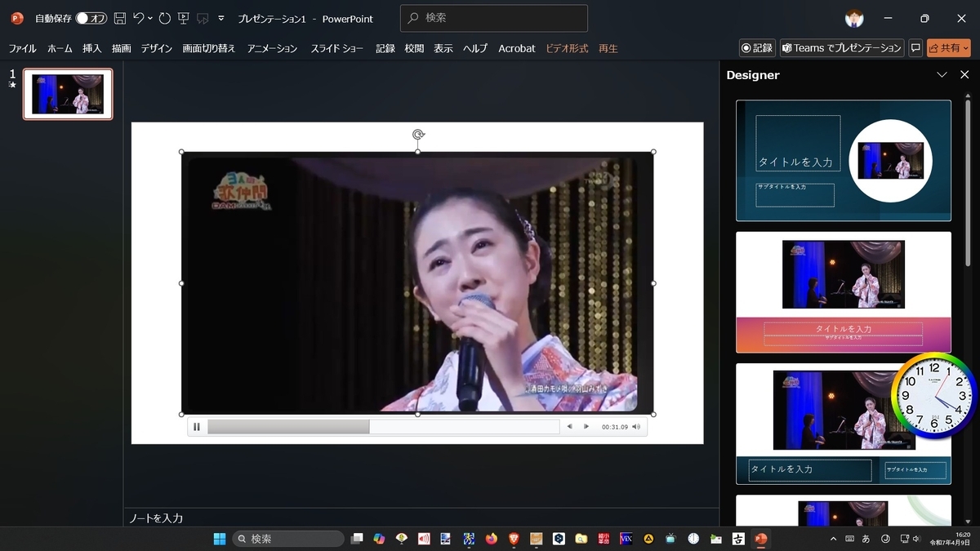
Task: Click the Save icon in title bar
Action: point(120,18)
